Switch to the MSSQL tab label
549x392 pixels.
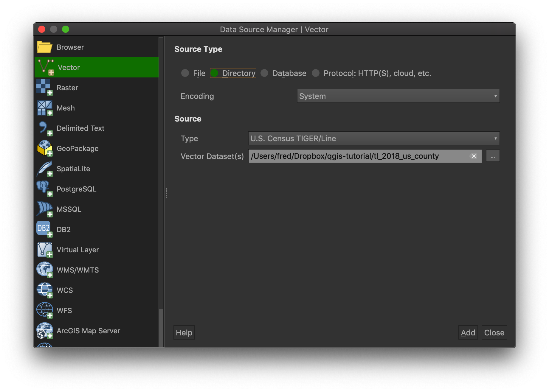(x=69, y=209)
